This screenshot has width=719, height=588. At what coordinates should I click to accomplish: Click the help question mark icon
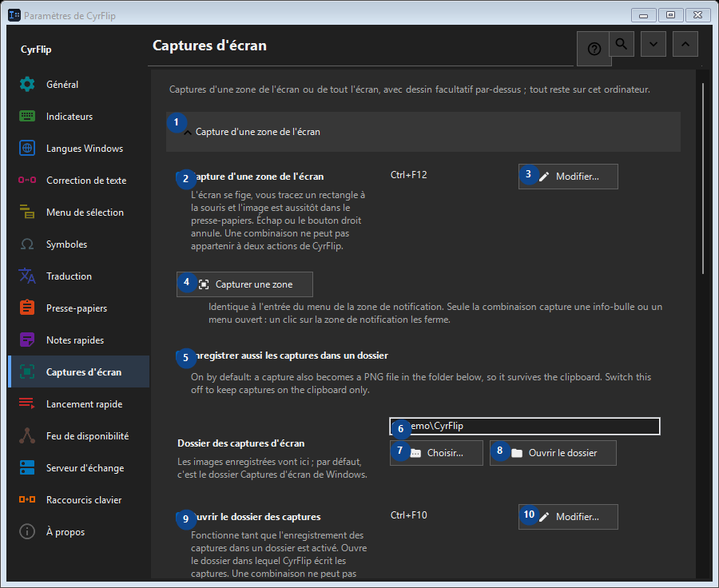click(x=594, y=49)
